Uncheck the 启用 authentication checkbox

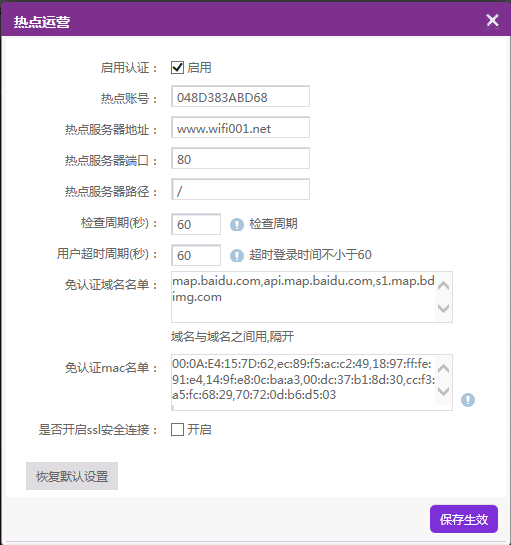(x=177, y=67)
